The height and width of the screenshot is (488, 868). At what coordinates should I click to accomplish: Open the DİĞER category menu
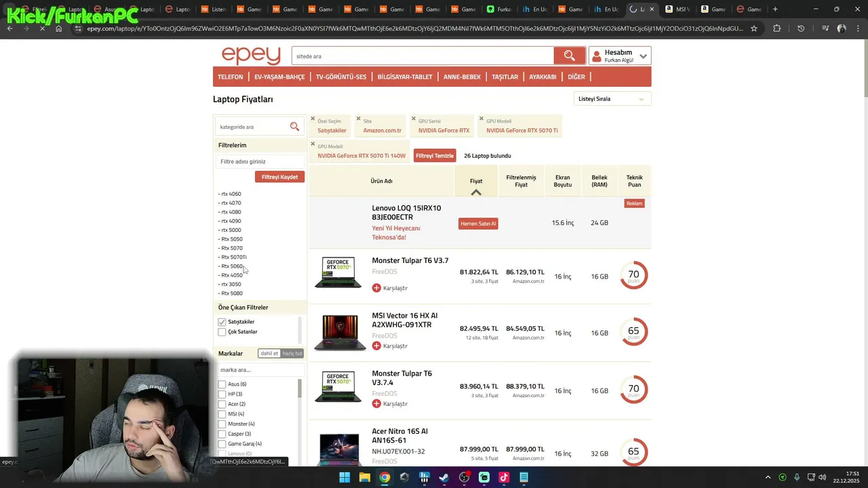point(576,77)
